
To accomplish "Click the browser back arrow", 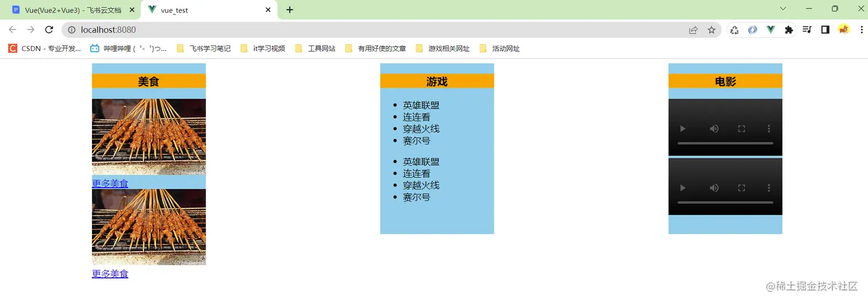I will tap(13, 30).
